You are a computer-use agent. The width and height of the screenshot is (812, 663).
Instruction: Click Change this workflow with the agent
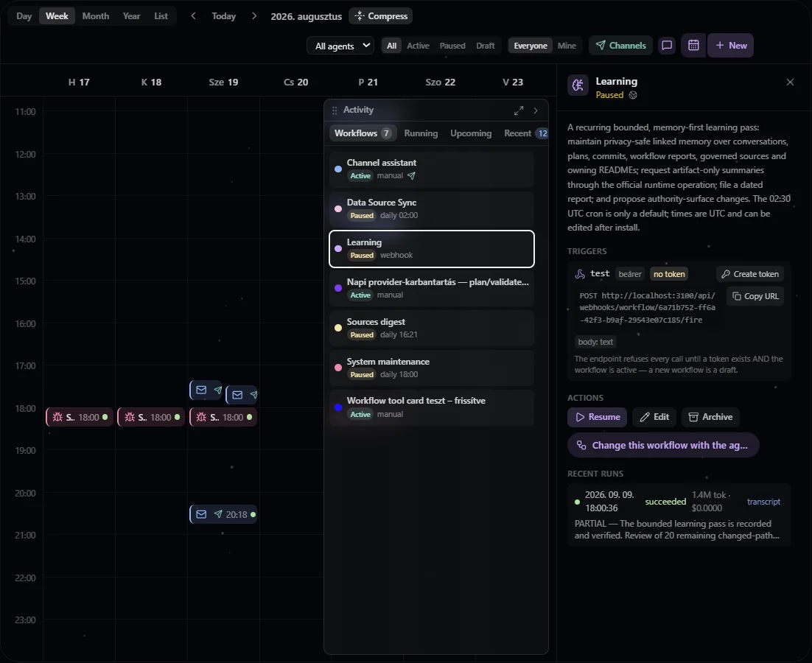(x=663, y=446)
